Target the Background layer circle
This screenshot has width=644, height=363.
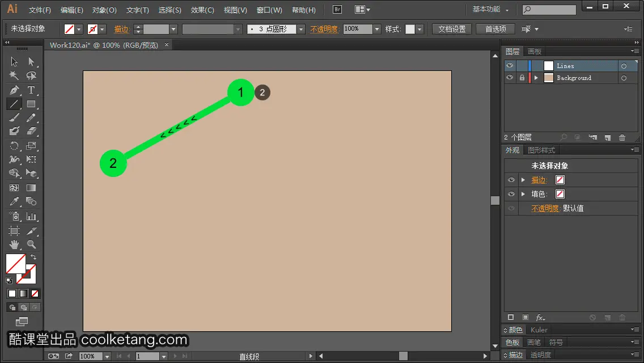(624, 78)
